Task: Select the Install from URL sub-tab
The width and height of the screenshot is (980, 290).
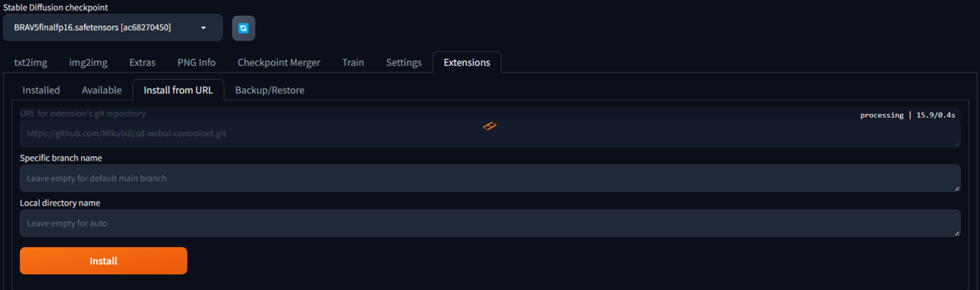Action: pos(178,90)
